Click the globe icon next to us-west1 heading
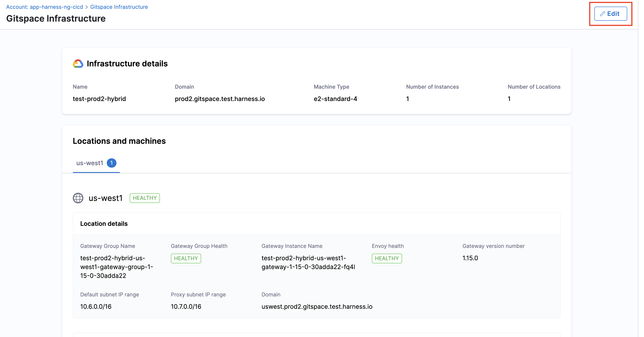This screenshot has height=337, width=644. [78, 198]
